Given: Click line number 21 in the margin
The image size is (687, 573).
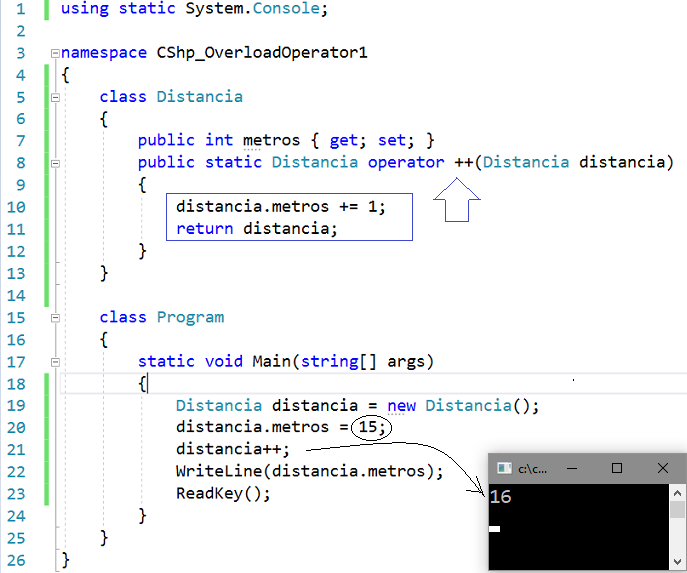Looking at the screenshot, I should point(20,449).
